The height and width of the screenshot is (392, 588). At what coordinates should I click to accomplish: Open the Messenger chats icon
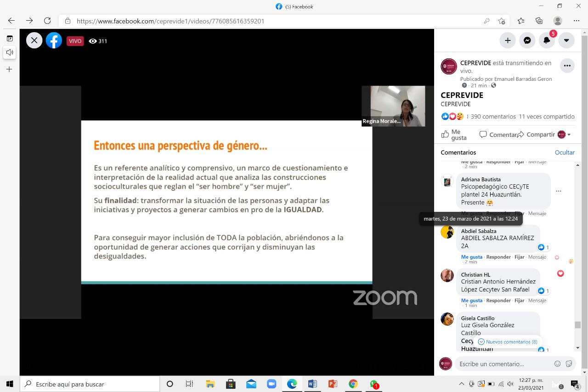(x=527, y=40)
